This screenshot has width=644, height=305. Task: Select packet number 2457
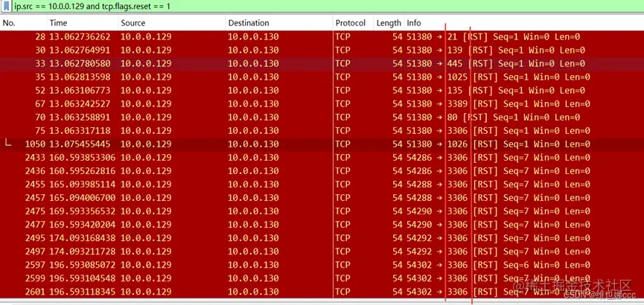[x=322, y=198]
